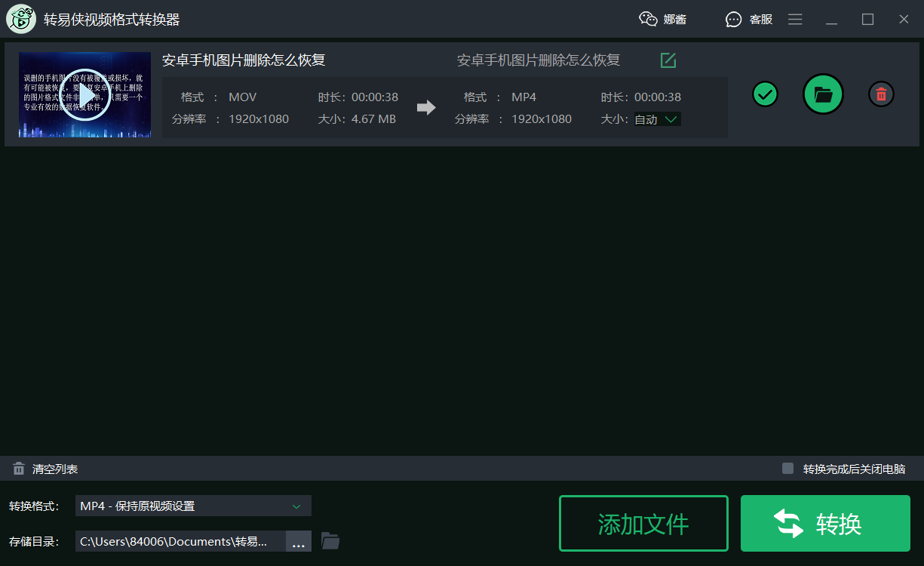Click the 清空列表 trash icon
Screen dimensions: 924x566
tap(18, 468)
